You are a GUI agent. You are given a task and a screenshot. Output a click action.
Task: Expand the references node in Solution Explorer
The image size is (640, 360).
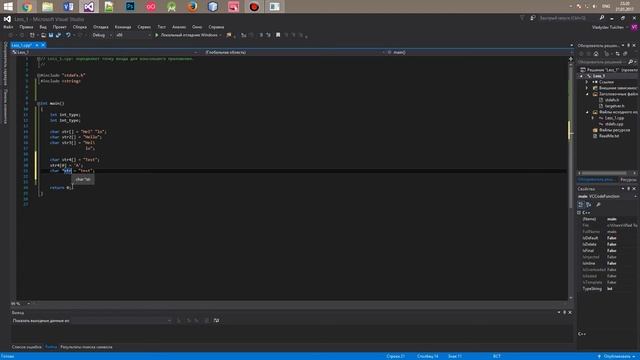click(587, 82)
